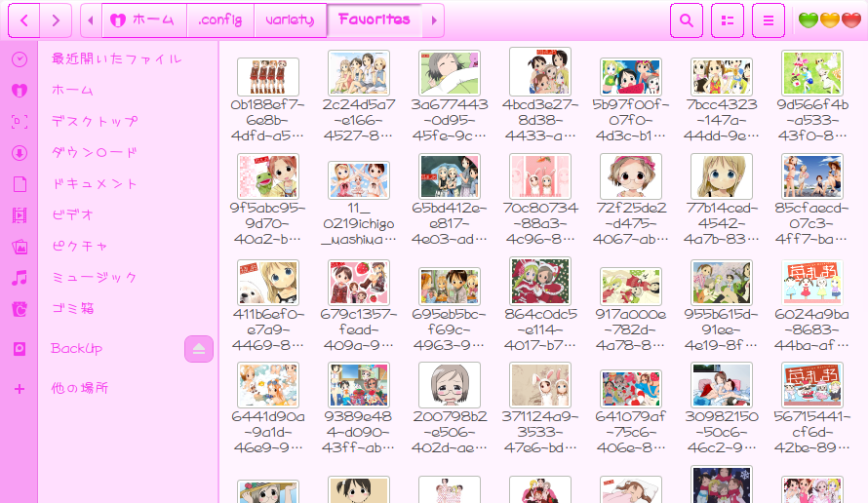The image size is (868, 503).
Task: Select image file 955b615d-91ee
Action: [722, 283]
